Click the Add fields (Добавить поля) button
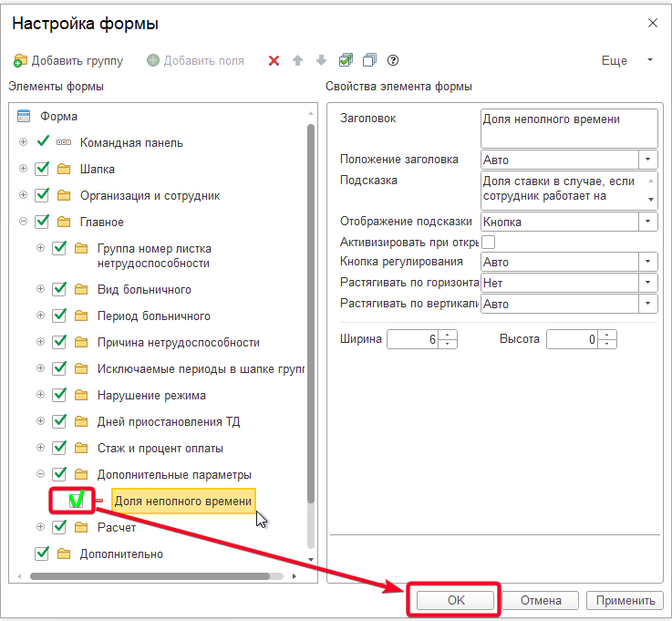The width and height of the screenshot is (672, 621). (195, 60)
